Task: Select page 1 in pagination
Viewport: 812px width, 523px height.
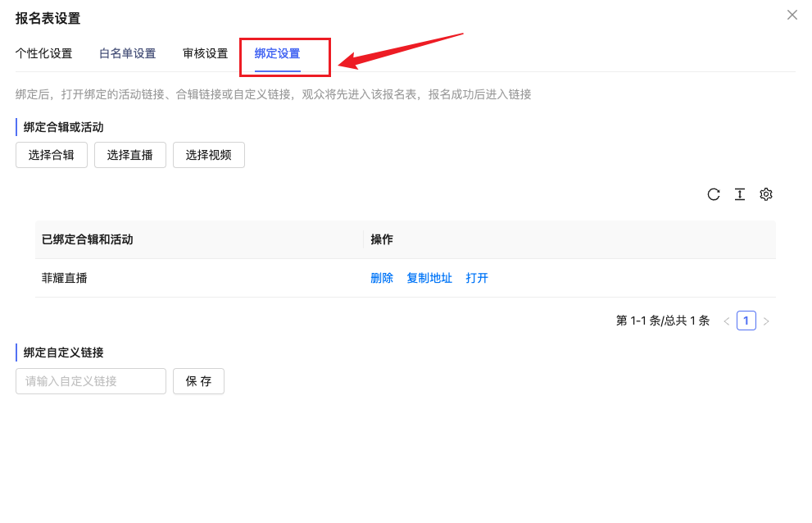Action: tap(746, 321)
